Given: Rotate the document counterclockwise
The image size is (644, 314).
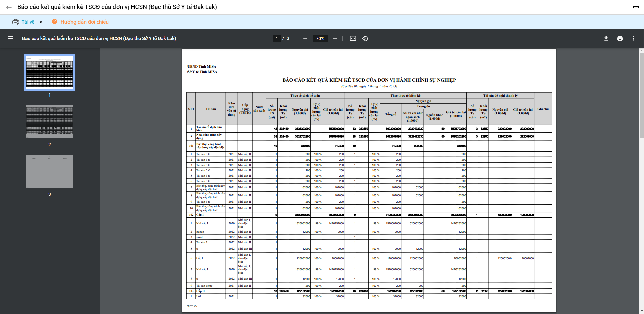Looking at the screenshot, I should point(365,38).
